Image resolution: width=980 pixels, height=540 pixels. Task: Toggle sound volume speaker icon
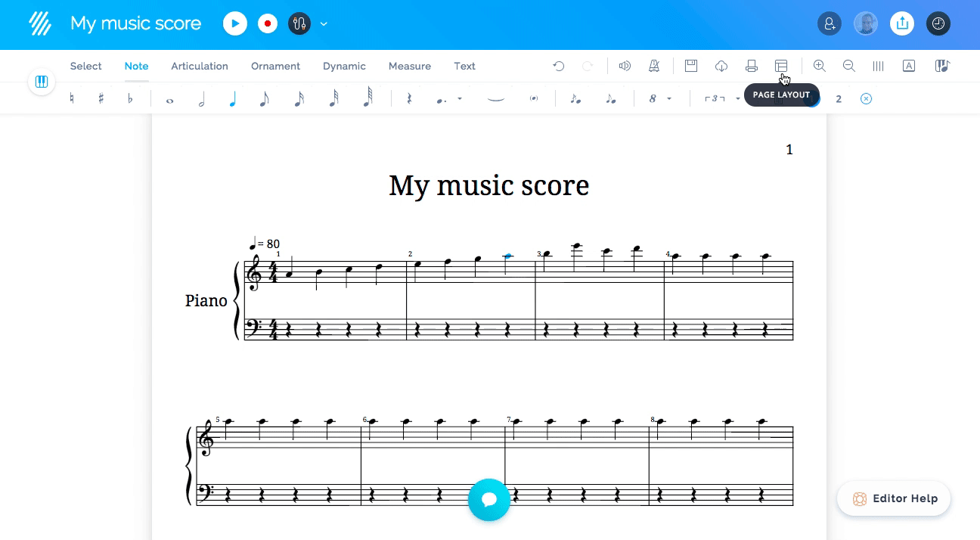click(x=625, y=67)
